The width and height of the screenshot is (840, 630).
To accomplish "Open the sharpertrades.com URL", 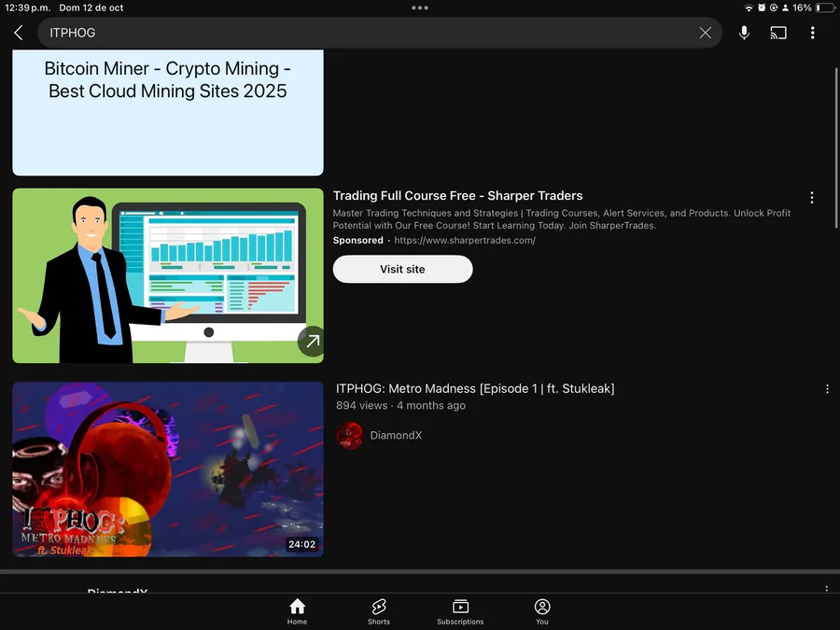I will tap(465, 241).
